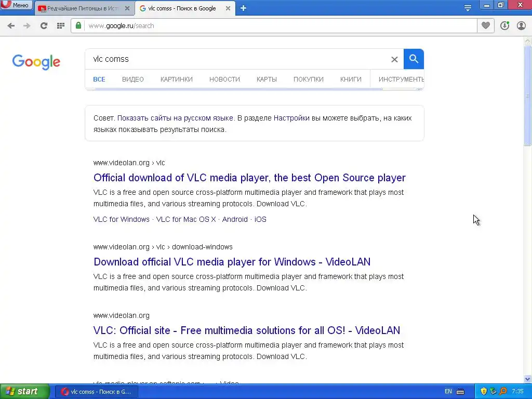Open the Настройки link in tip

tap(291, 118)
